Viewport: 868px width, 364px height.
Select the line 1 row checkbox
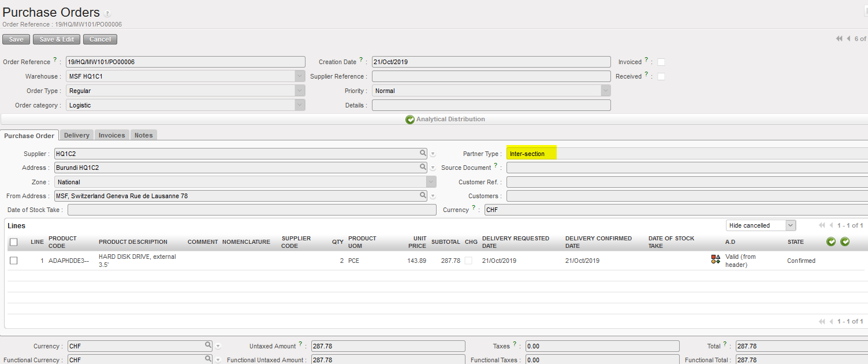[x=14, y=261]
